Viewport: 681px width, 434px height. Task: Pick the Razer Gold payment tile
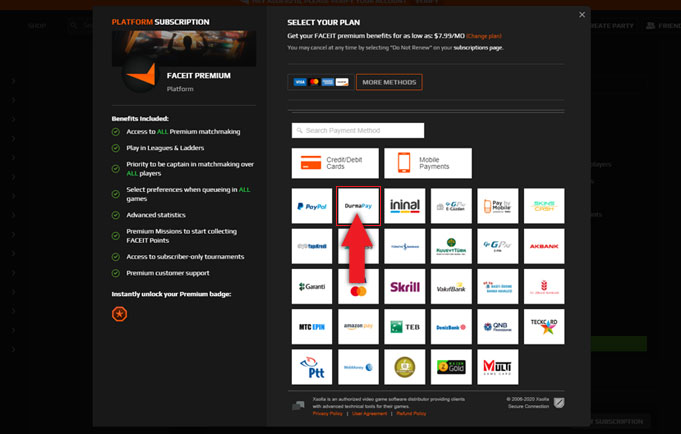[x=451, y=367]
